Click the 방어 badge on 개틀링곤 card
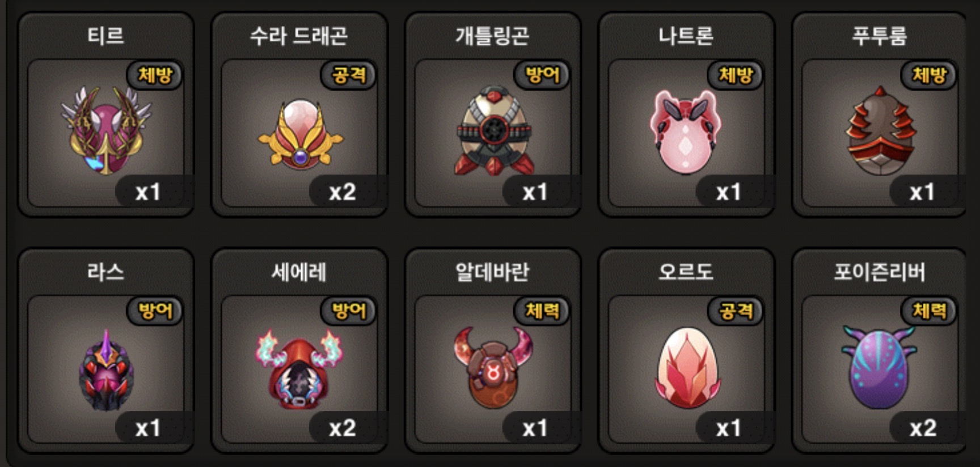 pos(542,75)
